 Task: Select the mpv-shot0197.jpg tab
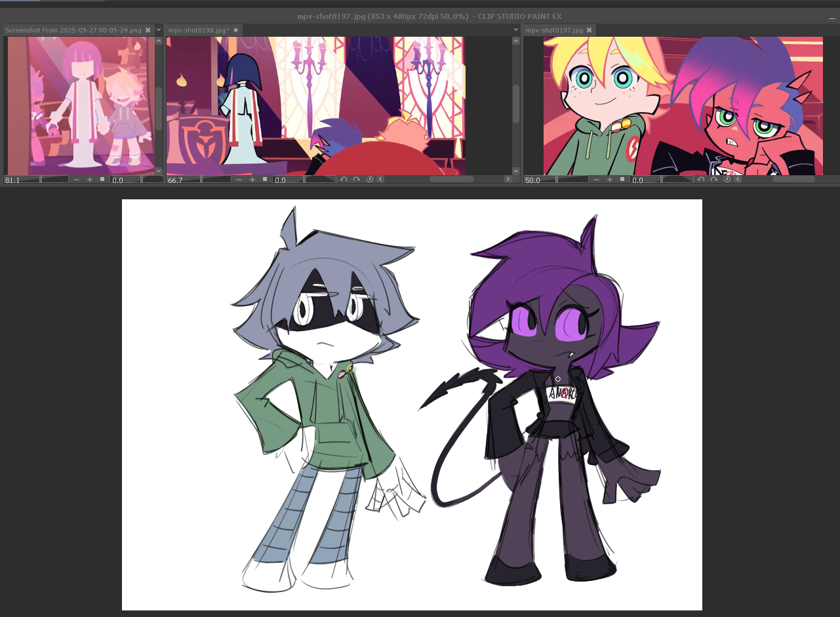pos(554,30)
